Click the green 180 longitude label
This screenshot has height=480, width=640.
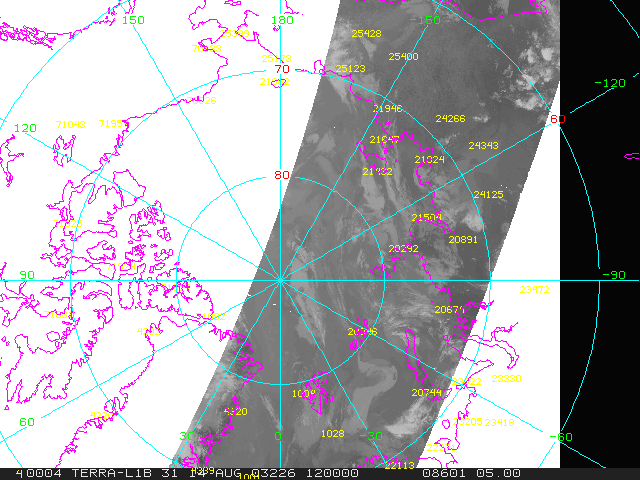[282, 20]
